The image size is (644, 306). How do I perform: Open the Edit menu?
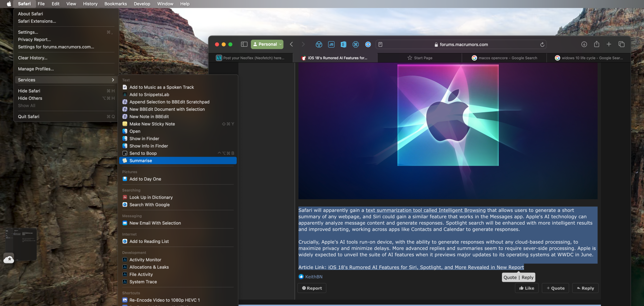(56, 4)
